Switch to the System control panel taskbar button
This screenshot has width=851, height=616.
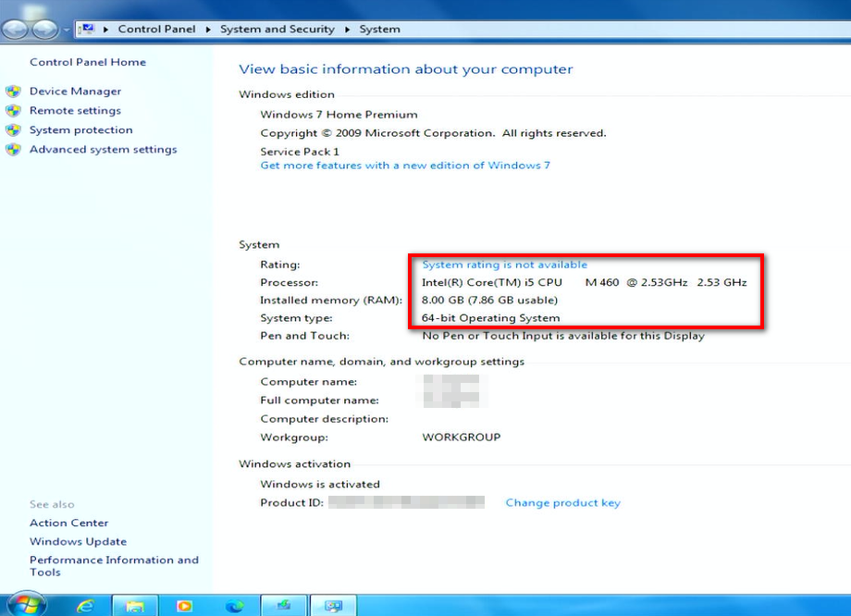(x=334, y=606)
